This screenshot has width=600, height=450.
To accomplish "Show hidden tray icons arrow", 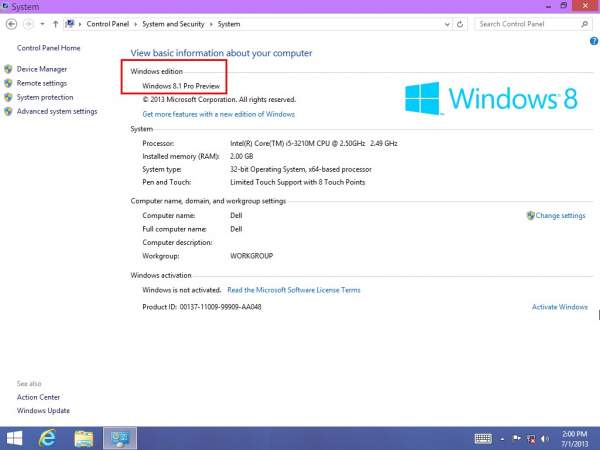I will 502,439.
